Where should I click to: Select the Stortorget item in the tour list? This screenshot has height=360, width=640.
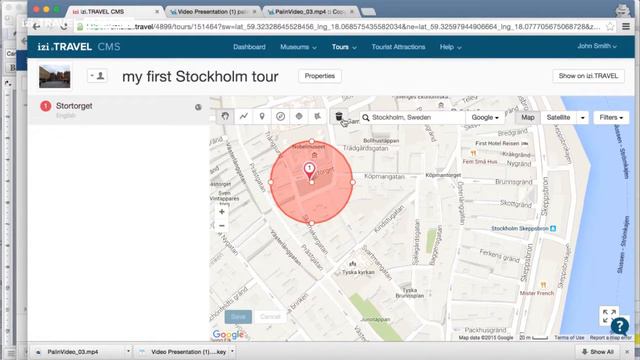click(x=118, y=110)
